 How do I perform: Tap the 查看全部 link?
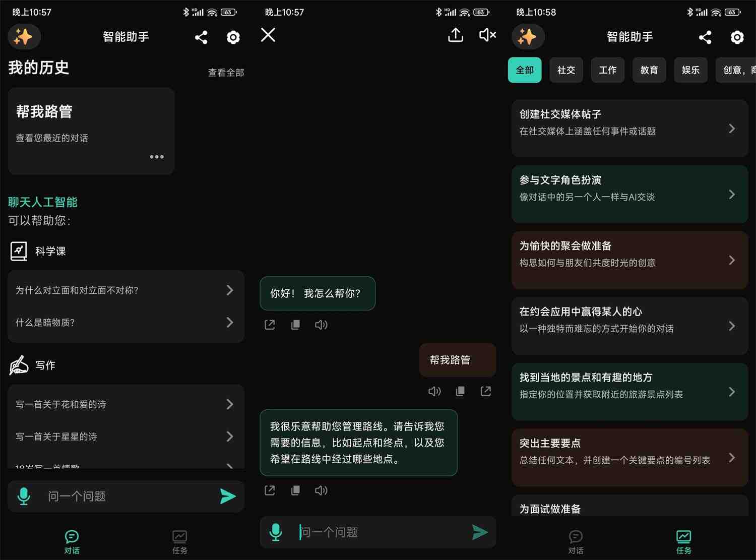pyautogui.click(x=226, y=73)
